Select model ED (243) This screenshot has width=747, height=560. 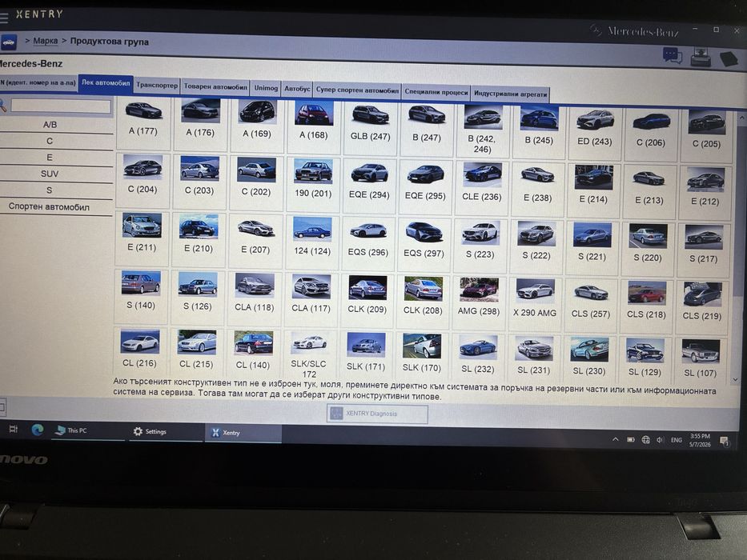click(595, 132)
